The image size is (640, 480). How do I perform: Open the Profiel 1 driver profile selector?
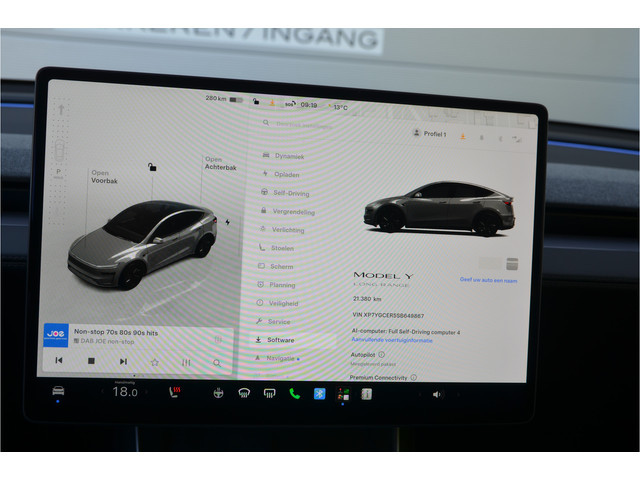[x=430, y=133]
